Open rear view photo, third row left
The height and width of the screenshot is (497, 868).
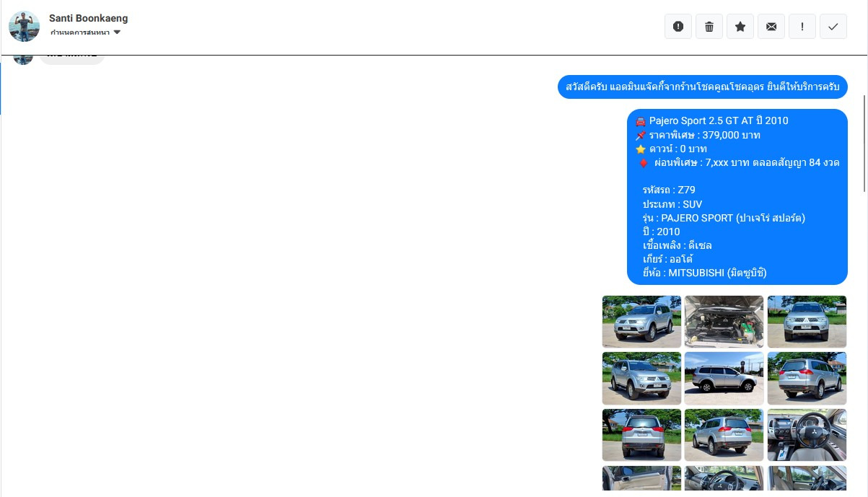pos(641,435)
